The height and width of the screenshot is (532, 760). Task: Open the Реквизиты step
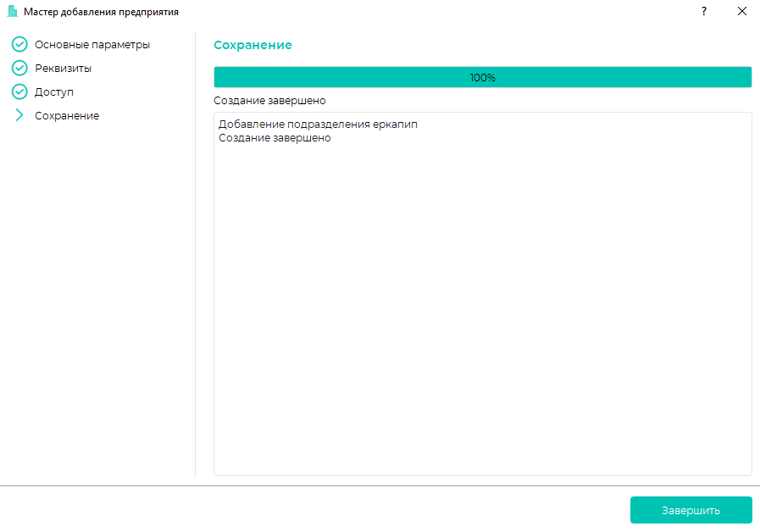click(x=63, y=69)
